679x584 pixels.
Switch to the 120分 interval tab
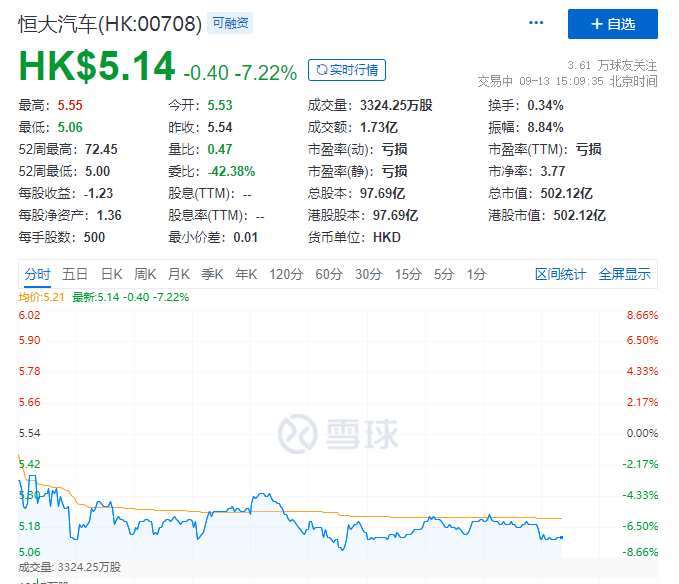[x=285, y=274]
